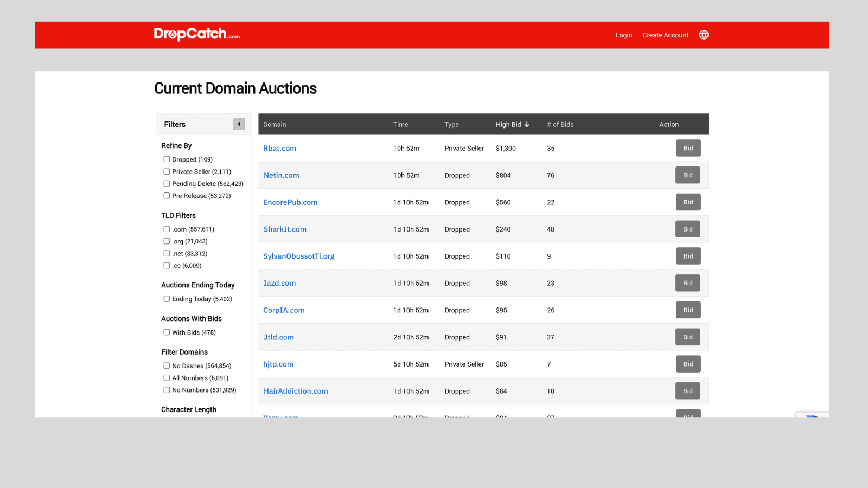Sort by the Domain column header
This screenshot has height=488, width=868.
coord(275,125)
